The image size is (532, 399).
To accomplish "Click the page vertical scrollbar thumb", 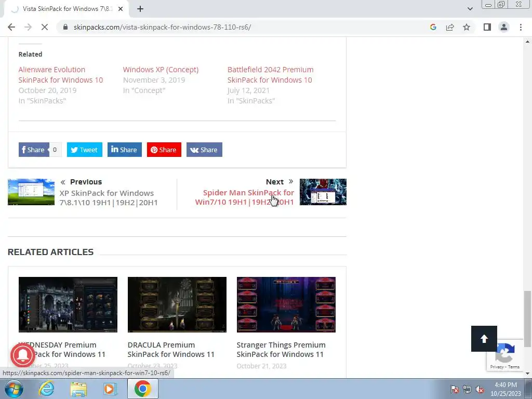I will point(527,319).
